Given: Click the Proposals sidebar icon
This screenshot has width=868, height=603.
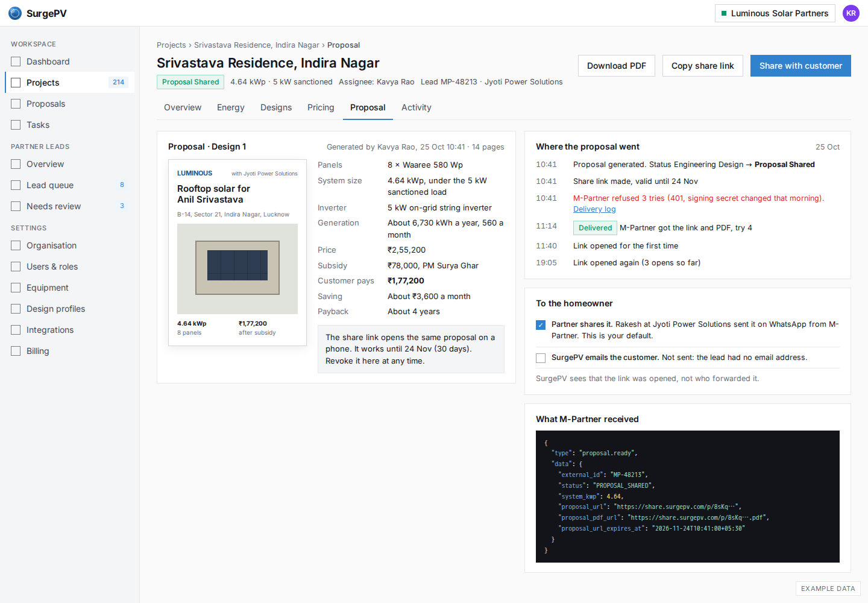Looking at the screenshot, I should point(16,104).
